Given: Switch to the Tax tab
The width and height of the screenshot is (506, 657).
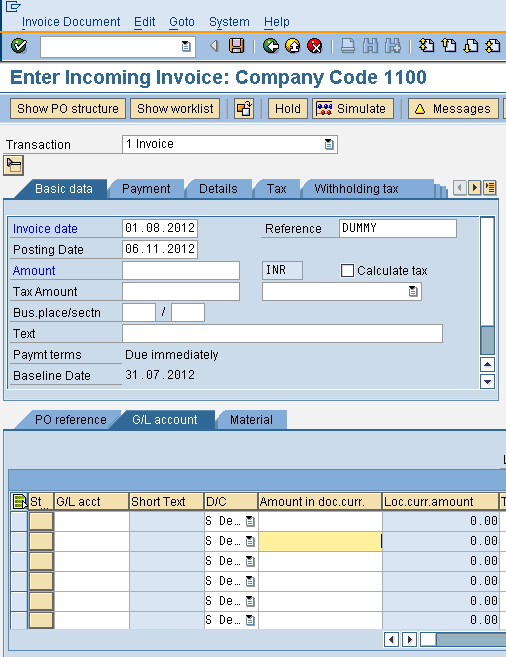Looking at the screenshot, I should pyautogui.click(x=276, y=189).
